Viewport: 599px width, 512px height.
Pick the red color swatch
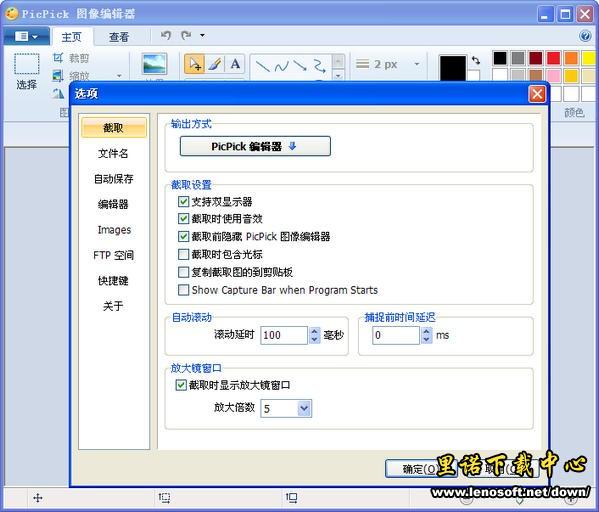pos(553,58)
